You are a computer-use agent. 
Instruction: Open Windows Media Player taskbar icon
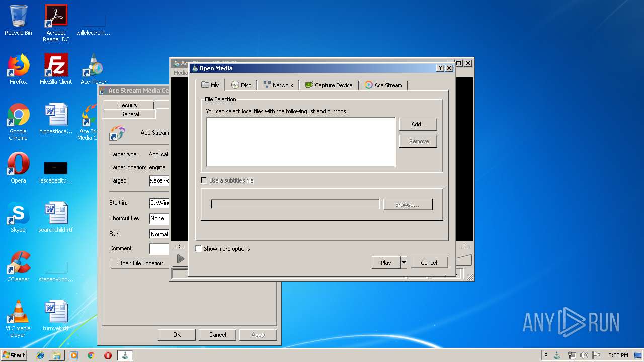(x=74, y=355)
